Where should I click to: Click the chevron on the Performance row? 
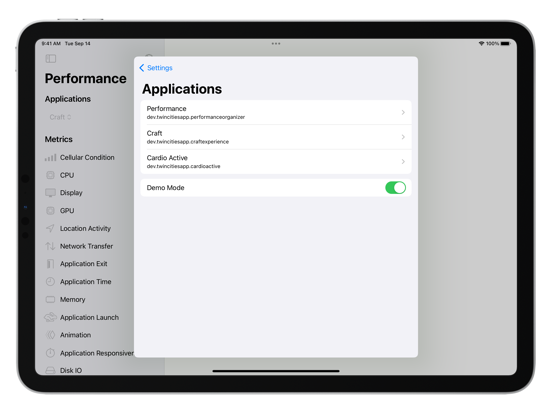[403, 112]
